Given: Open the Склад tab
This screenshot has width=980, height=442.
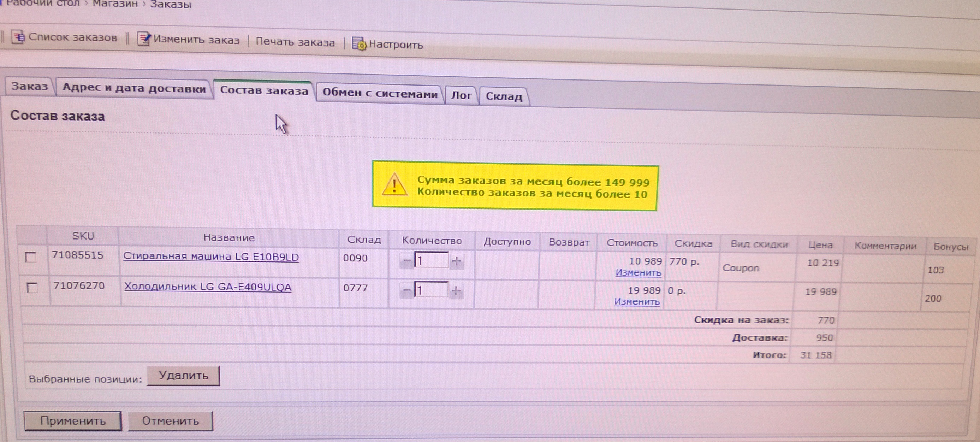Looking at the screenshot, I should [504, 96].
